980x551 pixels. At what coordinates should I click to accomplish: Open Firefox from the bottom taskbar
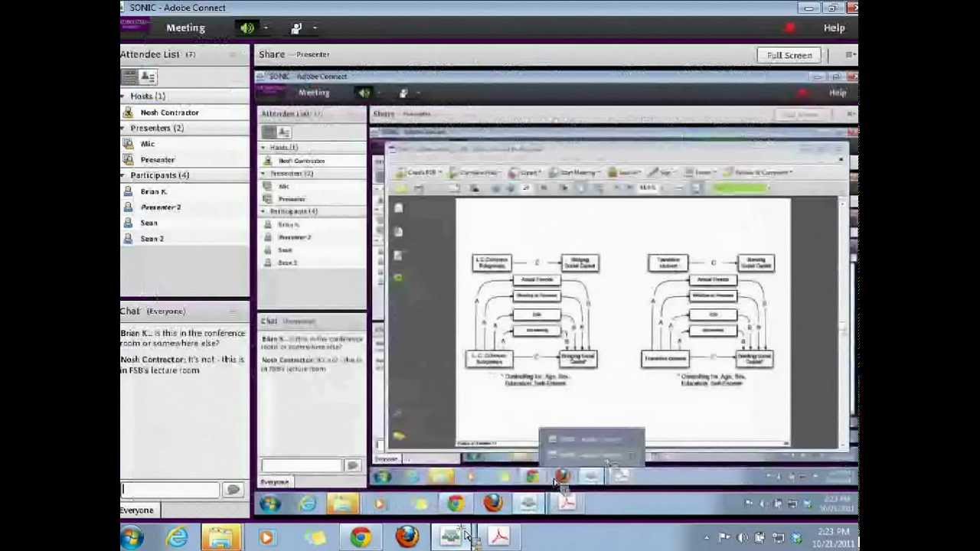407,537
